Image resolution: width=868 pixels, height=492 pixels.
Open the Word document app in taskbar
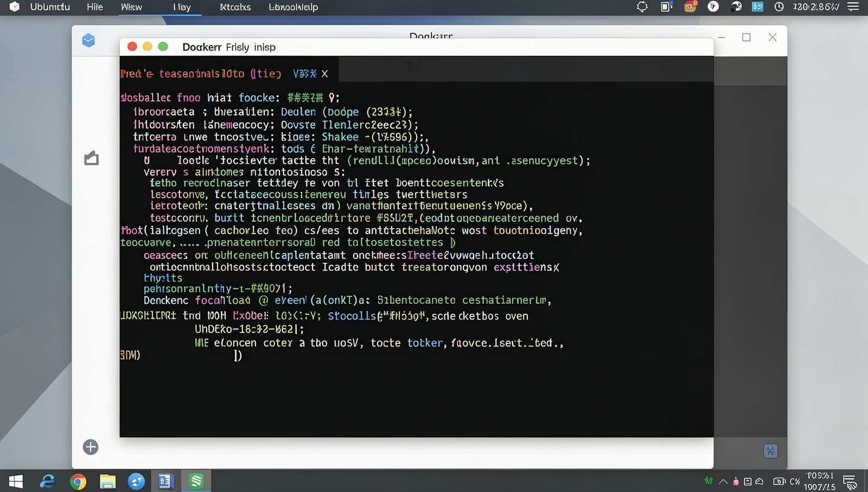click(165, 481)
